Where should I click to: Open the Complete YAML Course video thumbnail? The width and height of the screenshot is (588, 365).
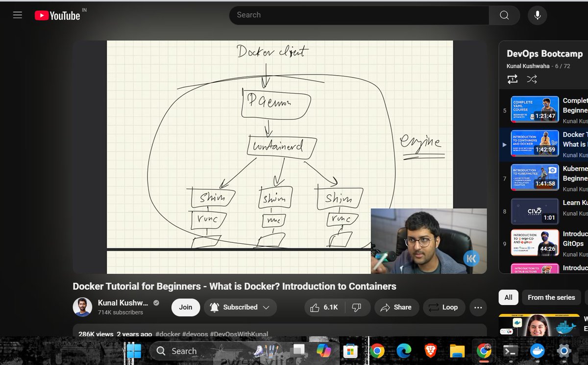pos(535,109)
